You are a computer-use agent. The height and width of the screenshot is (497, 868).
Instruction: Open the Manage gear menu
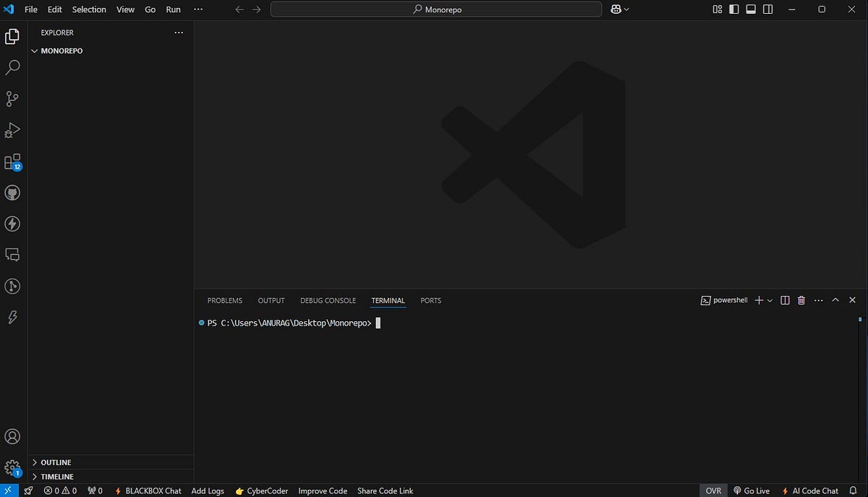(x=12, y=468)
